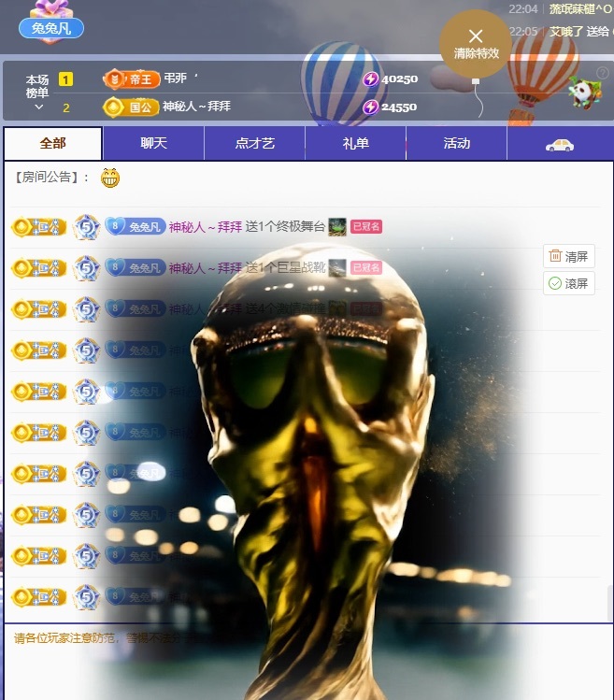The image size is (614, 700).
Task: Click the 22:05 艾哦了 gift notice
Action: [x=562, y=32]
